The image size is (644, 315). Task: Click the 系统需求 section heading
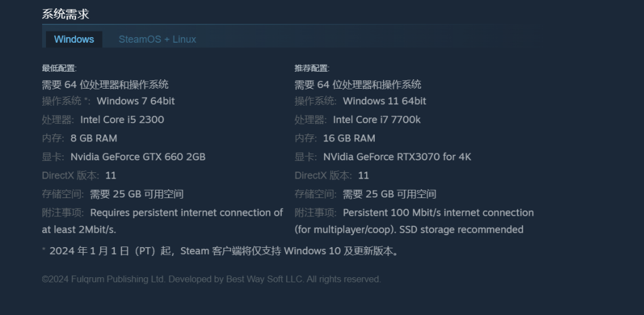coord(65,14)
